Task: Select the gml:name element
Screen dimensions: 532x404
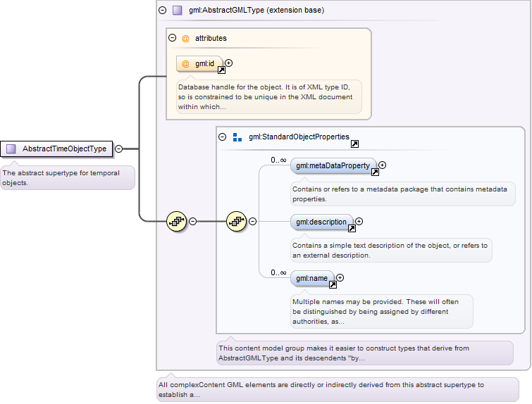Action: 312,278
